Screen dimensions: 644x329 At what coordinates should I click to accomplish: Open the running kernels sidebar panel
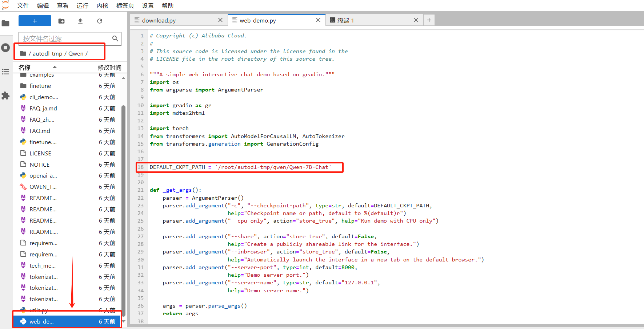coord(5,48)
